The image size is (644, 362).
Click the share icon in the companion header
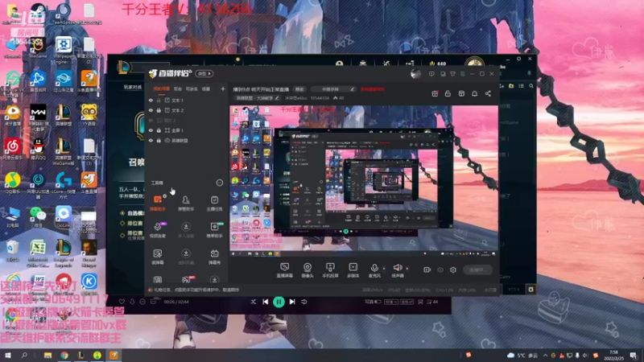[x=488, y=93]
